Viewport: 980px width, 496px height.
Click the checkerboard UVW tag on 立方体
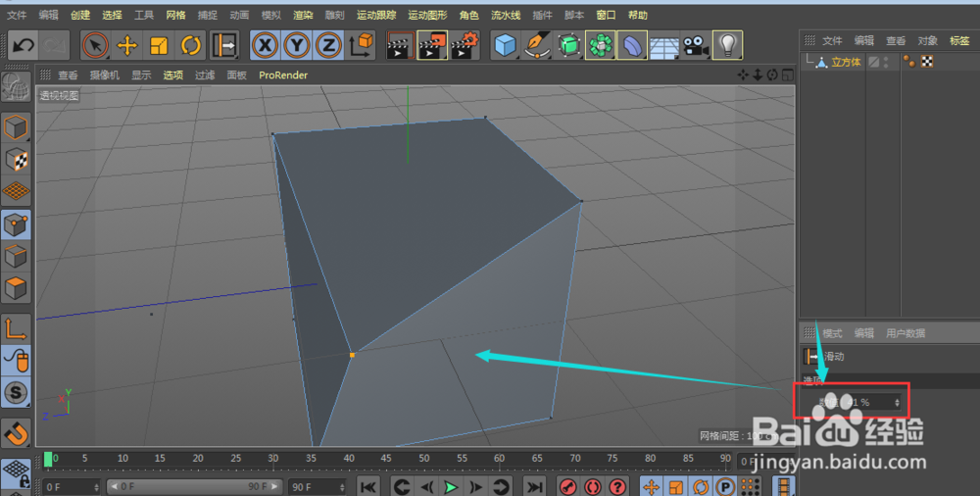(927, 62)
